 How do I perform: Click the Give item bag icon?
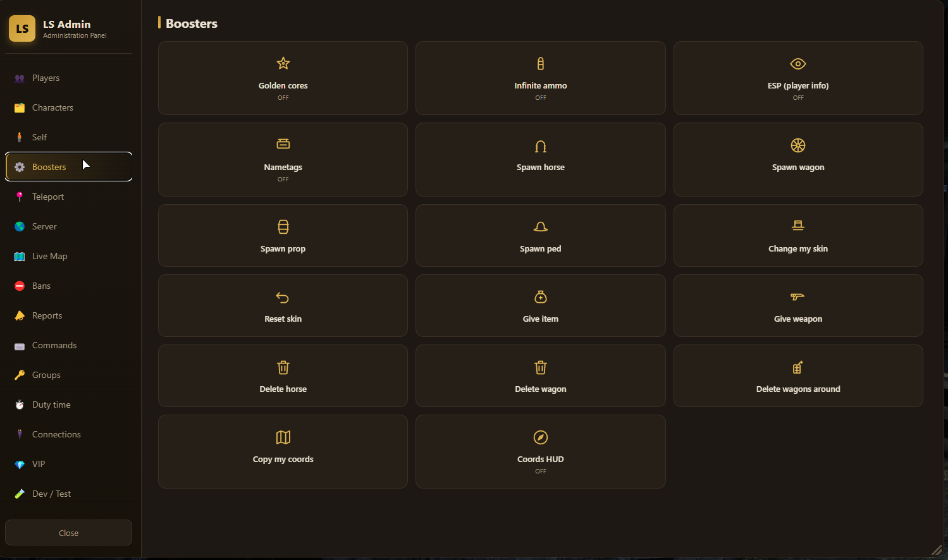tap(541, 297)
